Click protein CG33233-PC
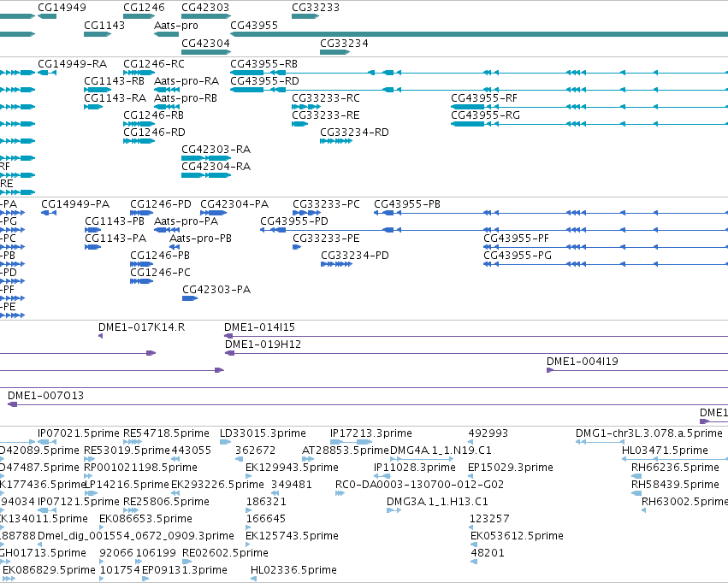This screenshot has width=728, height=583. (x=327, y=204)
